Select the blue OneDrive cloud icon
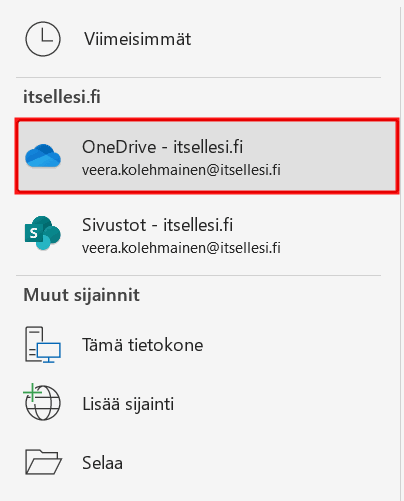Viewport: 404px width, 501px height. pos(43,156)
